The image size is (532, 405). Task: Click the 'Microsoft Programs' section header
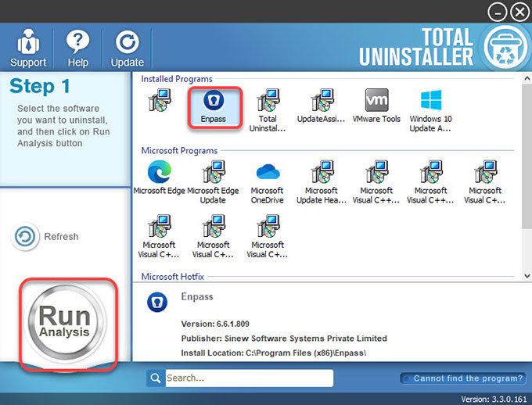click(179, 151)
